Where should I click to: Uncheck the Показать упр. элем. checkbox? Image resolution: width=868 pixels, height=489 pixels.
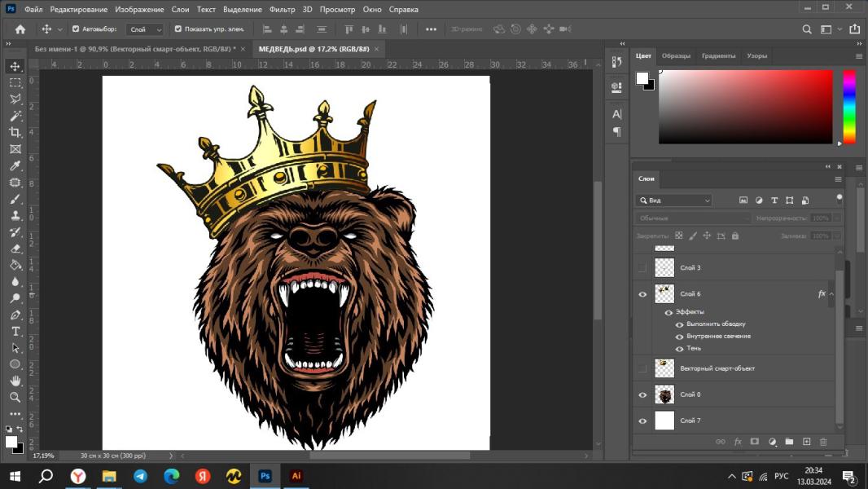pyautogui.click(x=178, y=29)
